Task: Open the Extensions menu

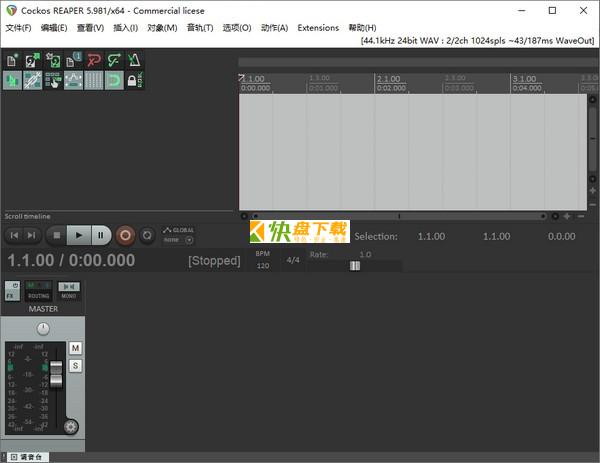Action: [318, 28]
